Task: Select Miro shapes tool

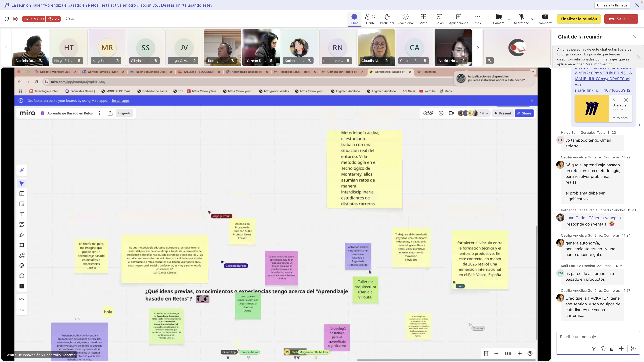Action: coord(22,225)
